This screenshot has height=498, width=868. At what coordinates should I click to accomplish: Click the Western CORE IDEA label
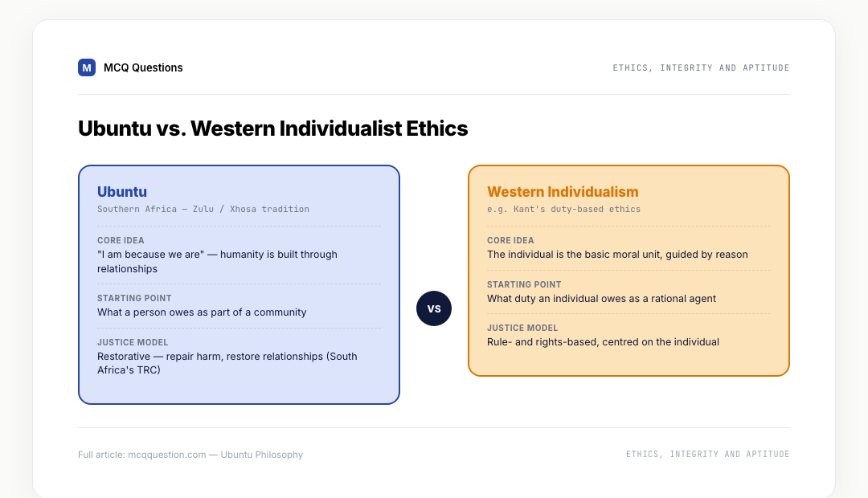pos(510,240)
